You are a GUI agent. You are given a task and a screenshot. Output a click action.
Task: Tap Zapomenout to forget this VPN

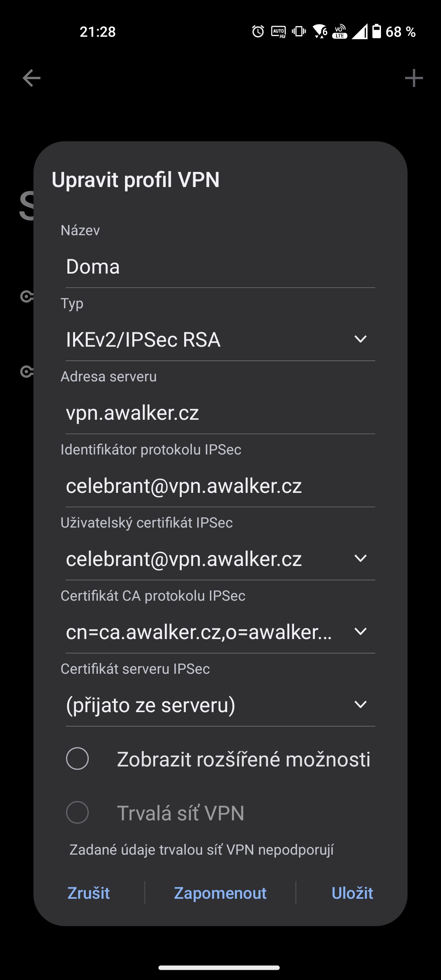[220, 893]
